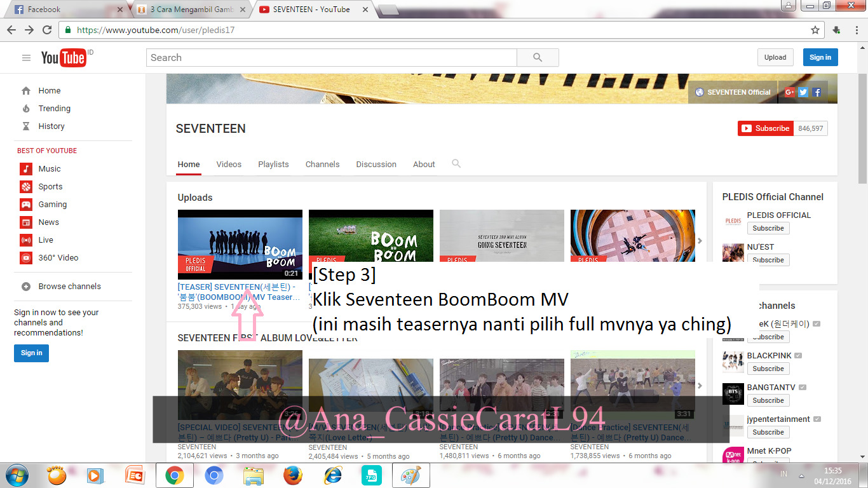Open Chrome's three-dot menu
The width and height of the screenshot is (868, 488).
click(857, 30)
